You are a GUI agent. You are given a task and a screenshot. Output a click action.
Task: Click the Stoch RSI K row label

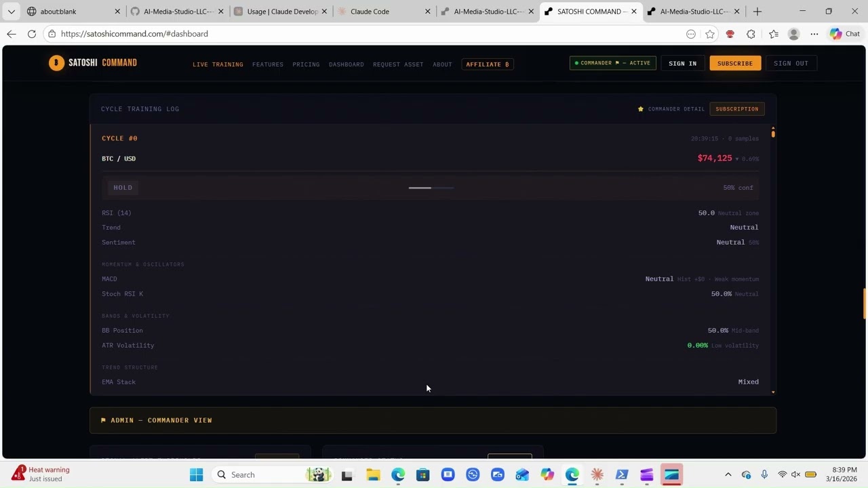click(123, 294)
